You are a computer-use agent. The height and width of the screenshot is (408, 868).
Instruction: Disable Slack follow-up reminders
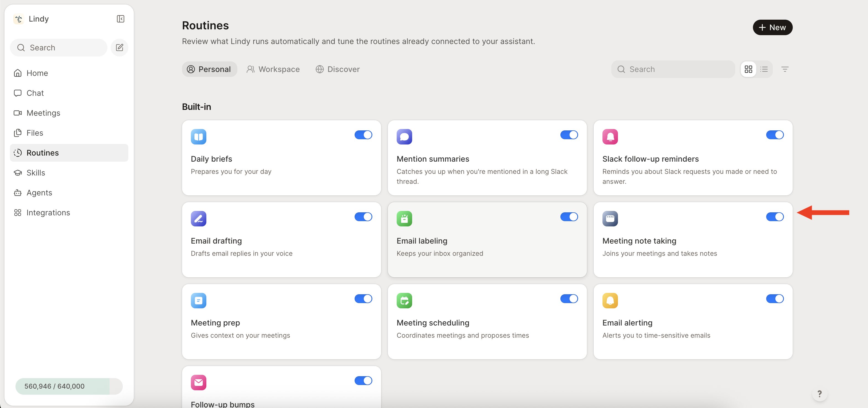pyautogui.click(x=775, y=135)
